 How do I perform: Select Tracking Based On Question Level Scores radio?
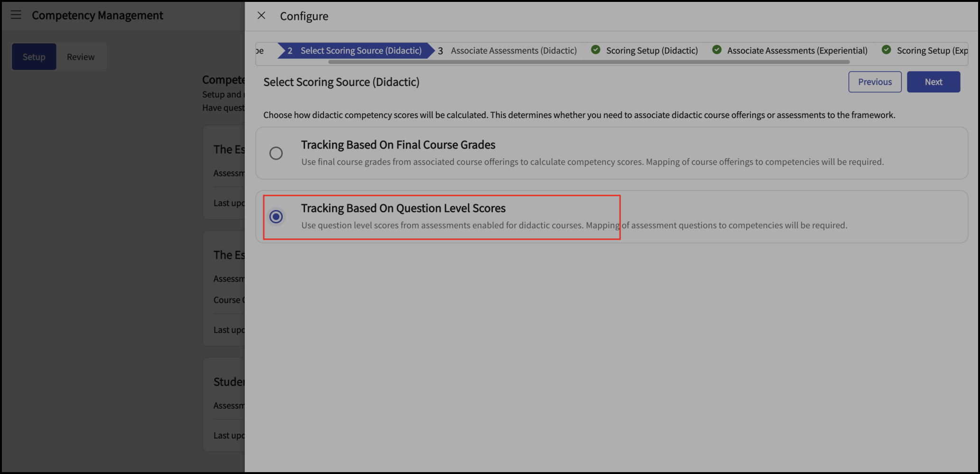(x=276, y=217)
